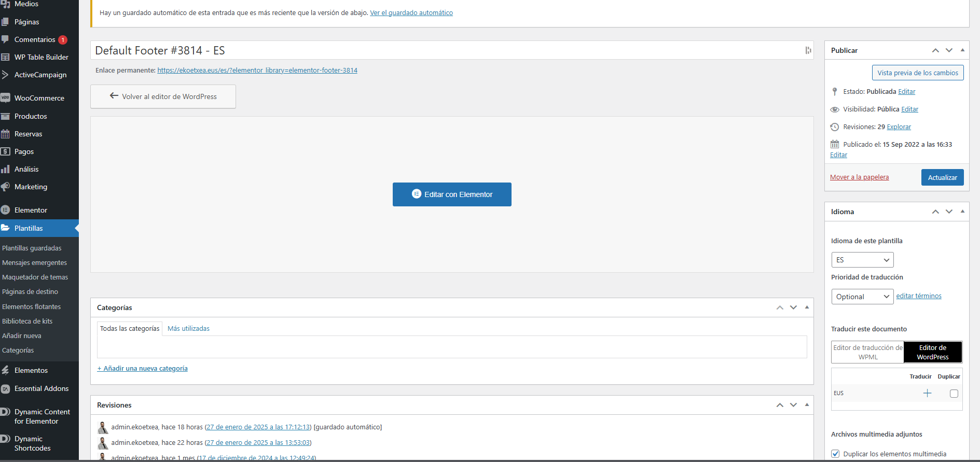Click the Análisis bar chart icon
980x462 pixels.
pyautogui.click(x=5, y=169)
